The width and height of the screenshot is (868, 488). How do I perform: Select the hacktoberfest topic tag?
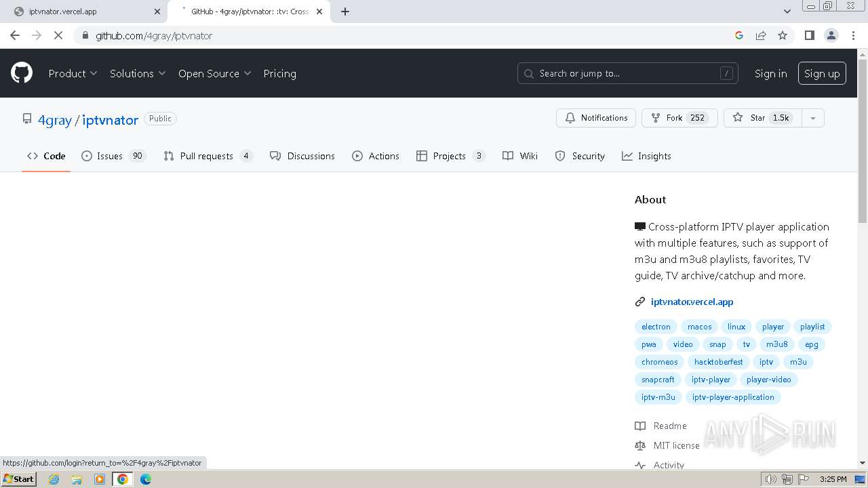(x=718, y=362)
